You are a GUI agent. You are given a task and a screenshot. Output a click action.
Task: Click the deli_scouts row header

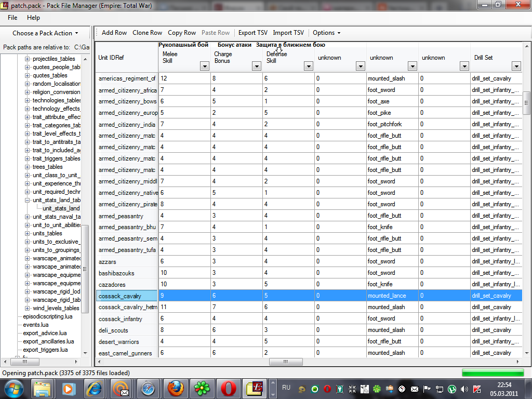pos(127,330)
